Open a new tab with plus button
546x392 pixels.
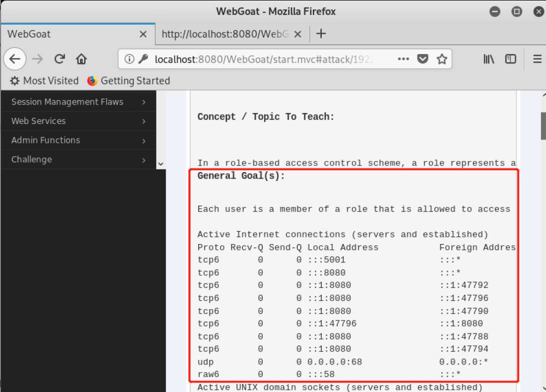click(321, 33)
